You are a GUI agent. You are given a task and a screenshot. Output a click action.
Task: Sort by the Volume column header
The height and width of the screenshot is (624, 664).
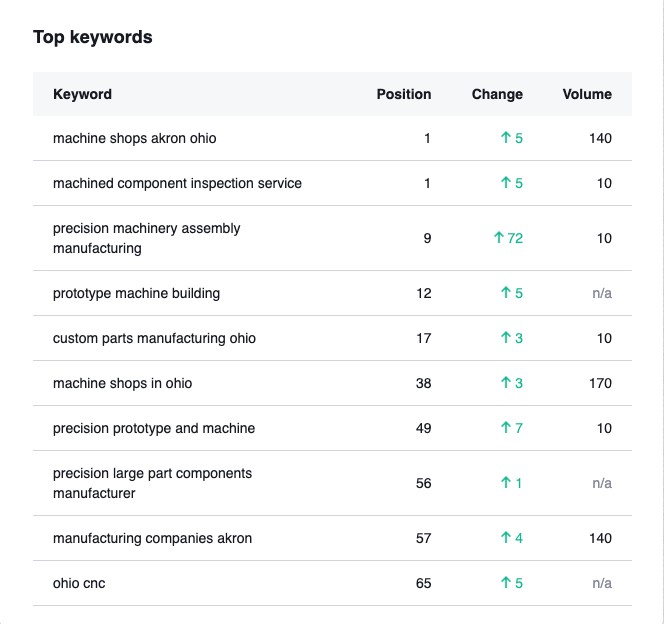click(587, 94)
